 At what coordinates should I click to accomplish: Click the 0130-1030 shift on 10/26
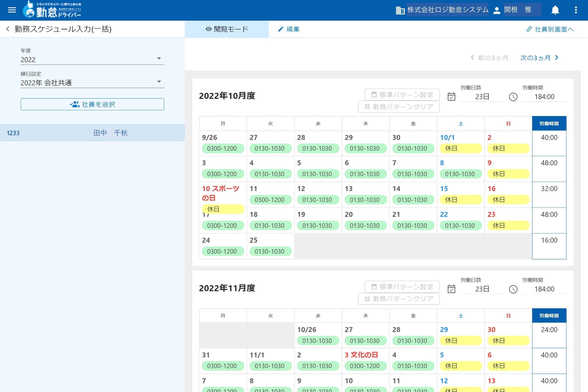point(318,341)
